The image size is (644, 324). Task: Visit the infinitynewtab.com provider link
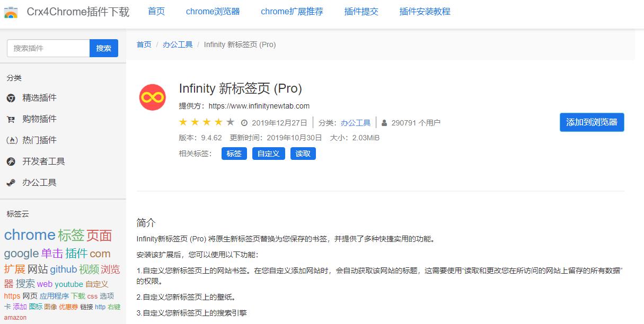coord(259,106)
